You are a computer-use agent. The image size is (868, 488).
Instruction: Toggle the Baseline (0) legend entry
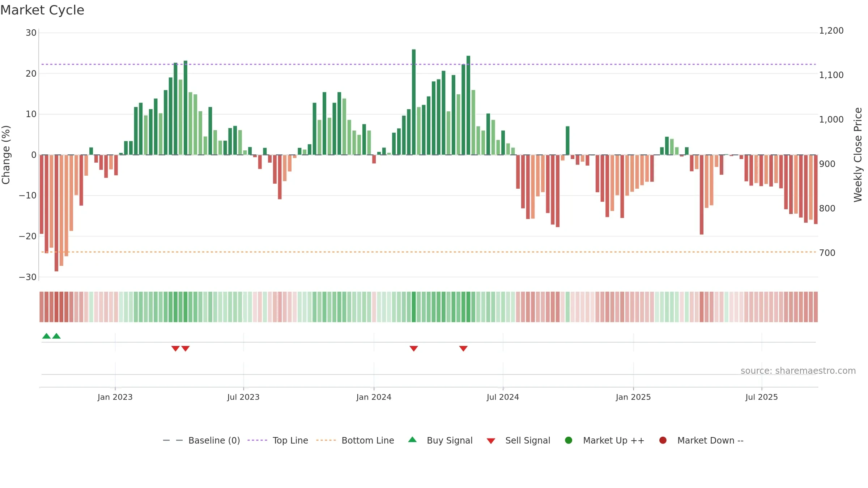[x=201, y=440]
